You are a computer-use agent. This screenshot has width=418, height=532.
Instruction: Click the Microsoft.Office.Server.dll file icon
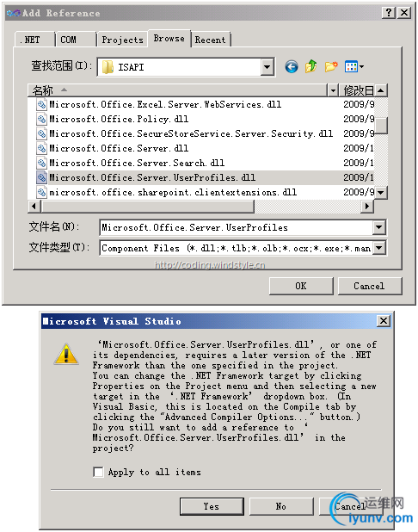[x=41, y=148]
